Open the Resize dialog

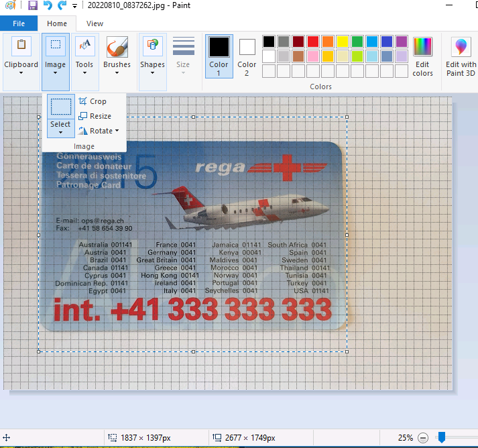95,116
